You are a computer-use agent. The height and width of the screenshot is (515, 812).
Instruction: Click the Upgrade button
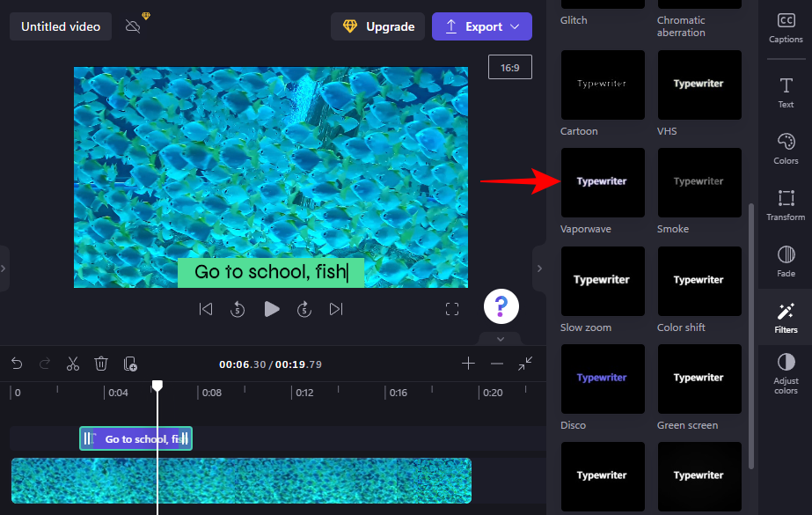377,26
